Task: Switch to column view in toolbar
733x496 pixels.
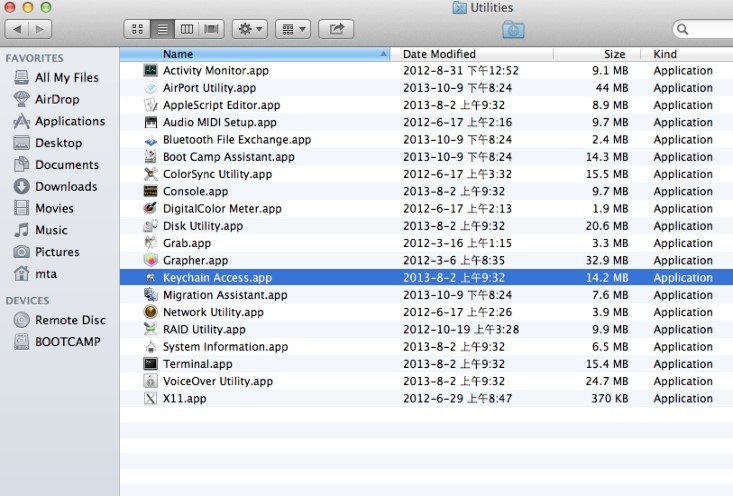Action: pos(187,29)
